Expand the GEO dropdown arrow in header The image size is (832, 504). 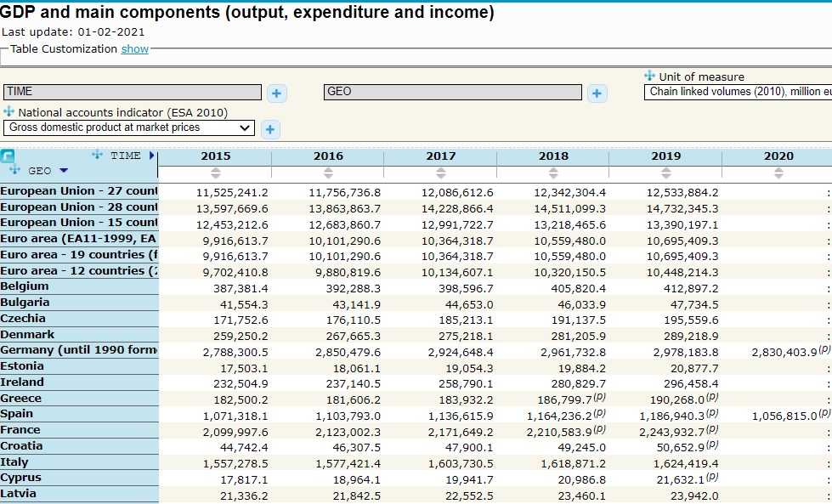coord(64,171)
